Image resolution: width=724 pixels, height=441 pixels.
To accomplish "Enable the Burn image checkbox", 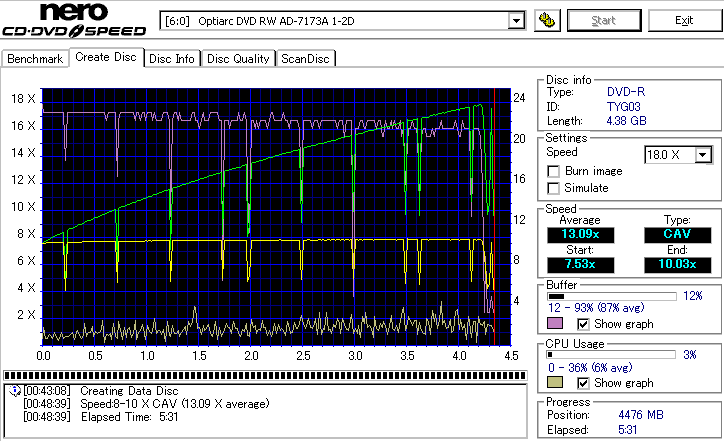I will pyautogui.click(x=554, y=171).
